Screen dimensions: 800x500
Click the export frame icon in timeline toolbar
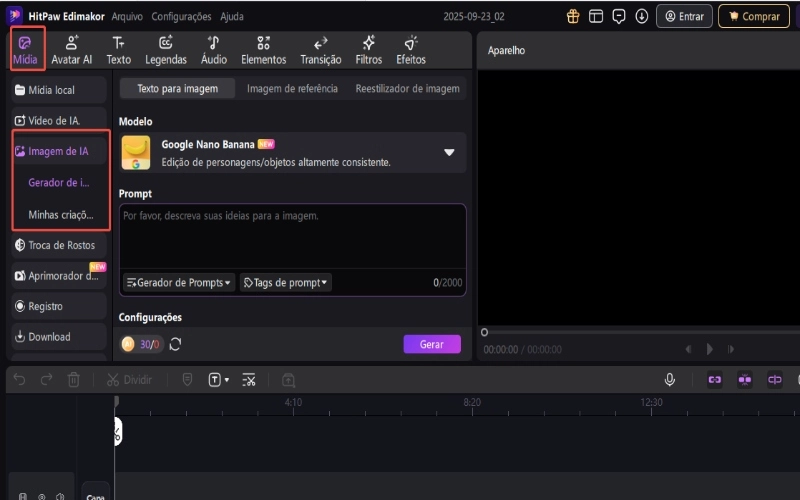[x=288, y=380]
